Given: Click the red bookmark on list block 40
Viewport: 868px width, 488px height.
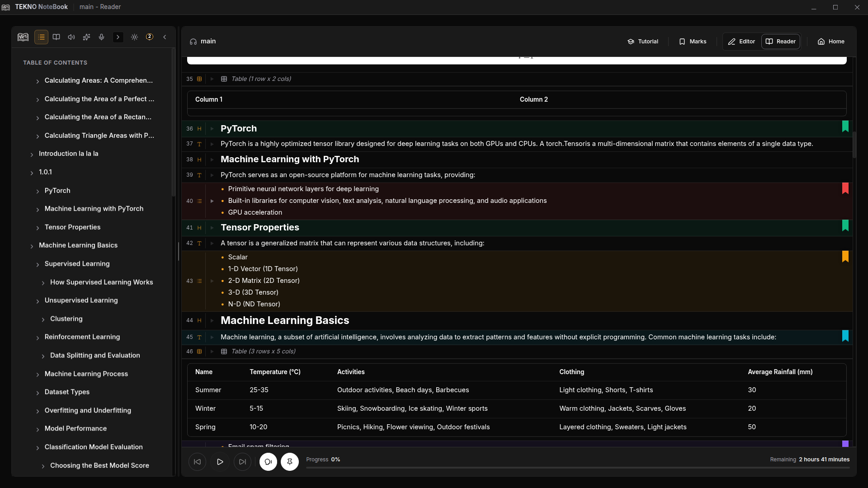Looking at the screenshot, I should 845,188.
